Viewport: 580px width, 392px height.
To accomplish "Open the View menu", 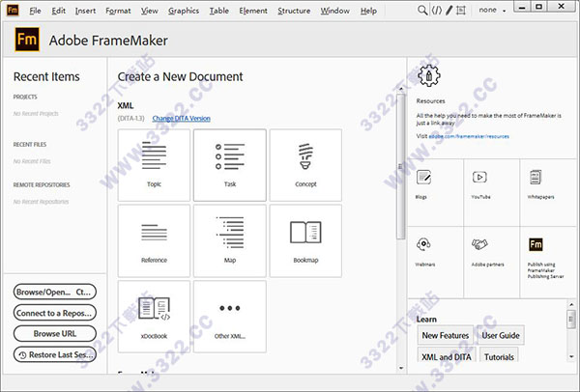I will [x=150, y=11].
